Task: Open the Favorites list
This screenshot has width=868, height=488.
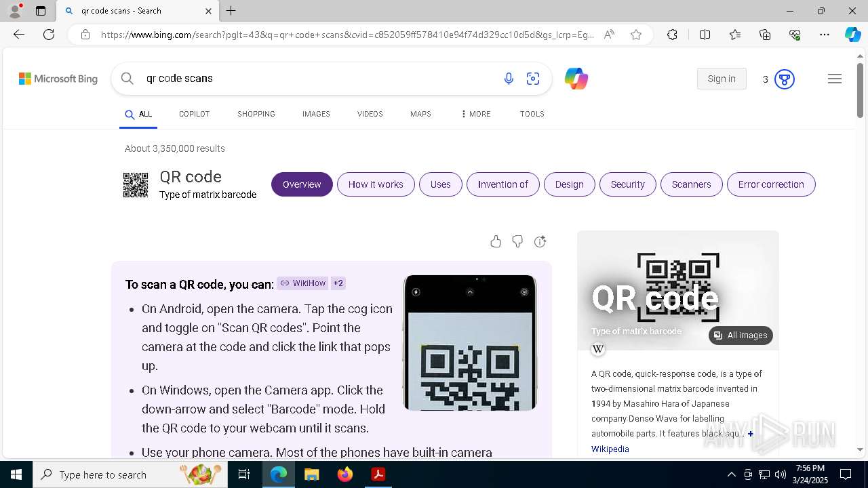Action: click(735, 35)
